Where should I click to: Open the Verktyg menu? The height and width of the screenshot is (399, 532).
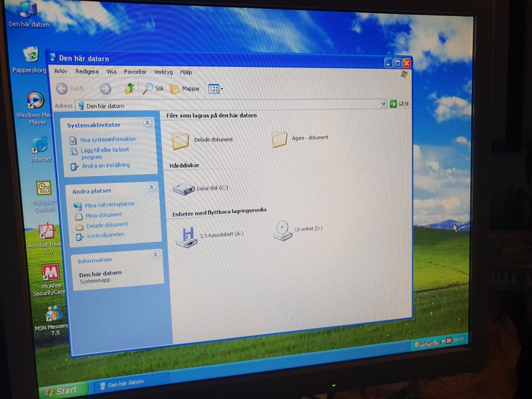pyautogui.click(x=163, y=72)
